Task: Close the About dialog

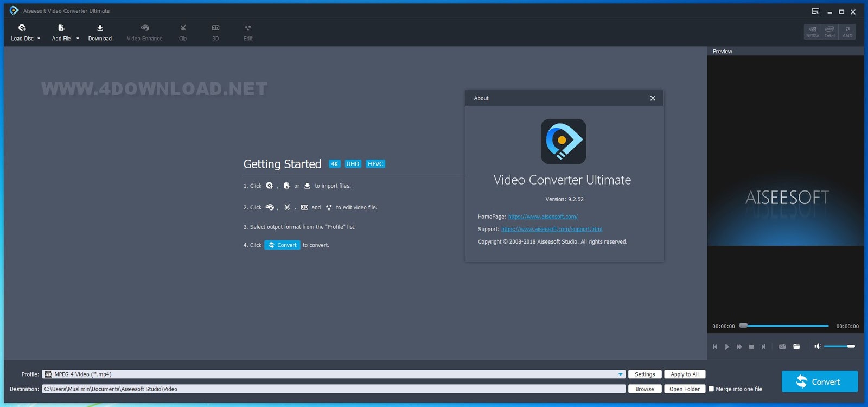Action: (653, 98)
